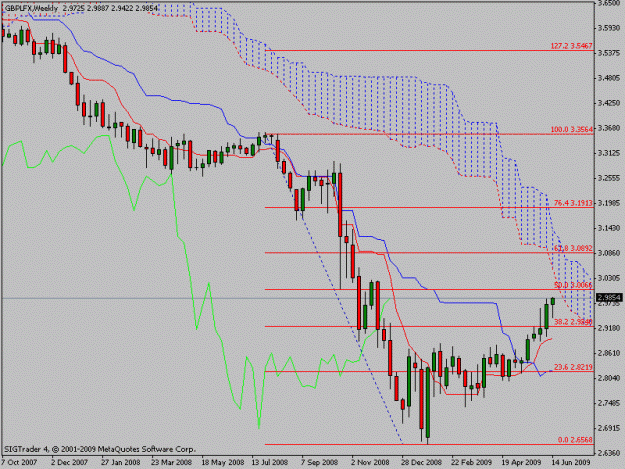Viewport: 625px width, 469px height.
Task: Click the 27 Jan 2008 date label
Action: pos(120,462)
